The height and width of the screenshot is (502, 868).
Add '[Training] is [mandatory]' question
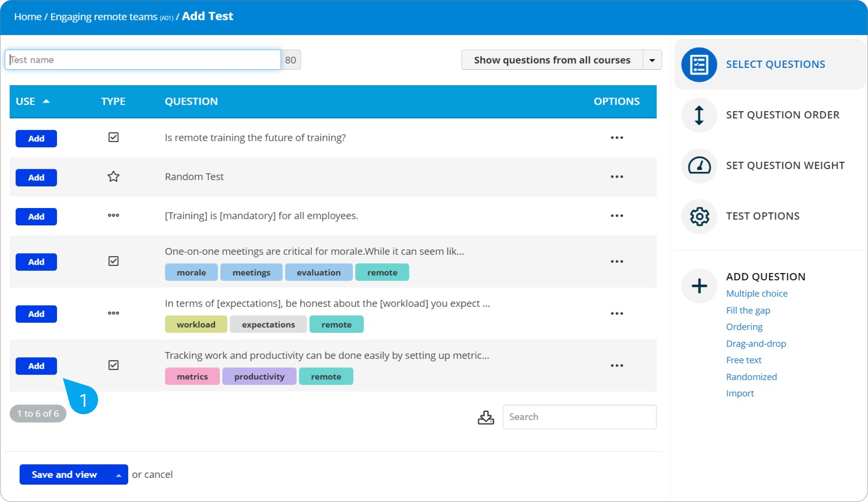point(36,217)
